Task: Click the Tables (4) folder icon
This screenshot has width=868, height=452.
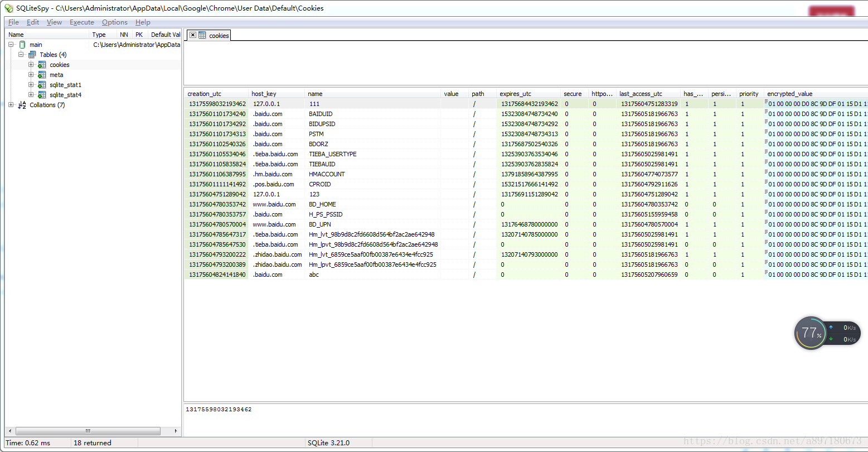Action: click(x=32, y=55)
